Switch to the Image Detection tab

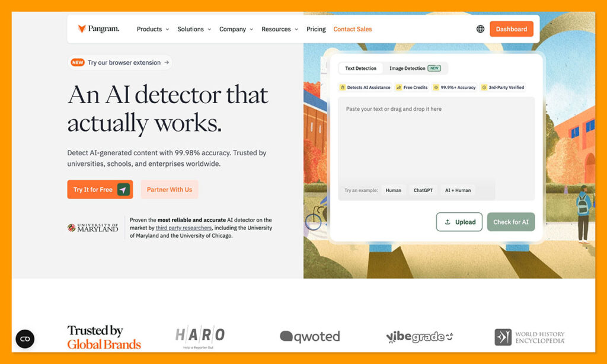pos(415,68)
